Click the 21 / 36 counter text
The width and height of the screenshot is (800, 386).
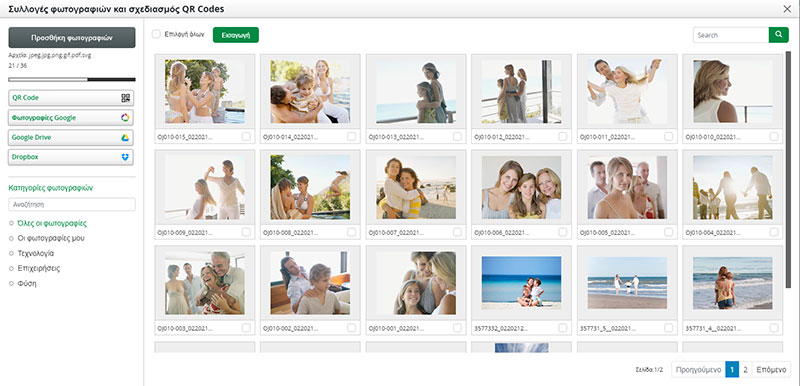coord(18,66)
